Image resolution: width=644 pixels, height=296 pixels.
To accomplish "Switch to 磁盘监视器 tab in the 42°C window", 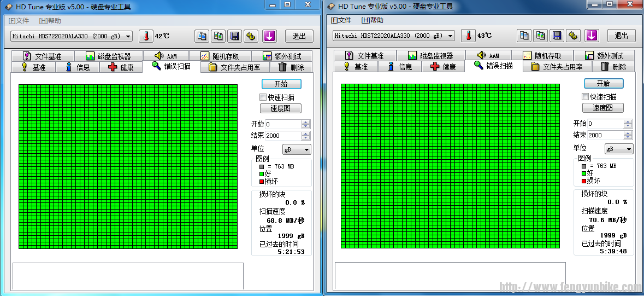I will click(x=108, y=56).
